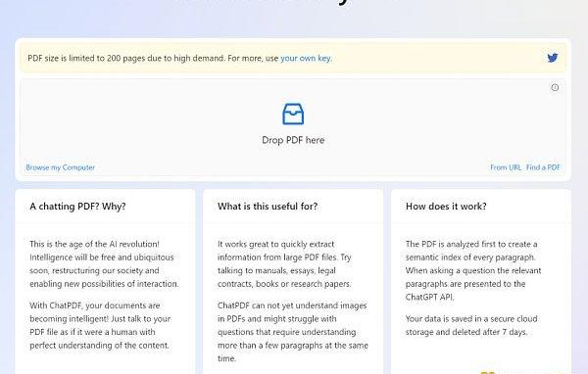
Task: Select the 'How does it work?' heading
Action: coord(446,207)
